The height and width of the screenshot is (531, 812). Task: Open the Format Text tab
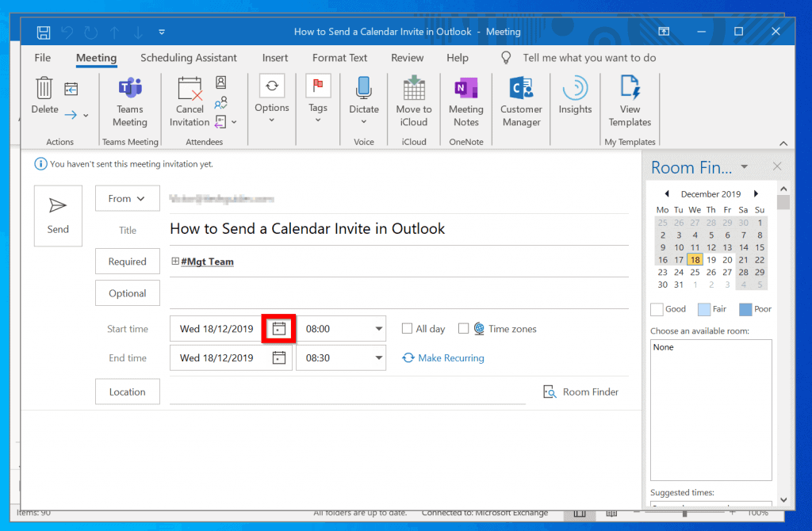tap(339, 58)
